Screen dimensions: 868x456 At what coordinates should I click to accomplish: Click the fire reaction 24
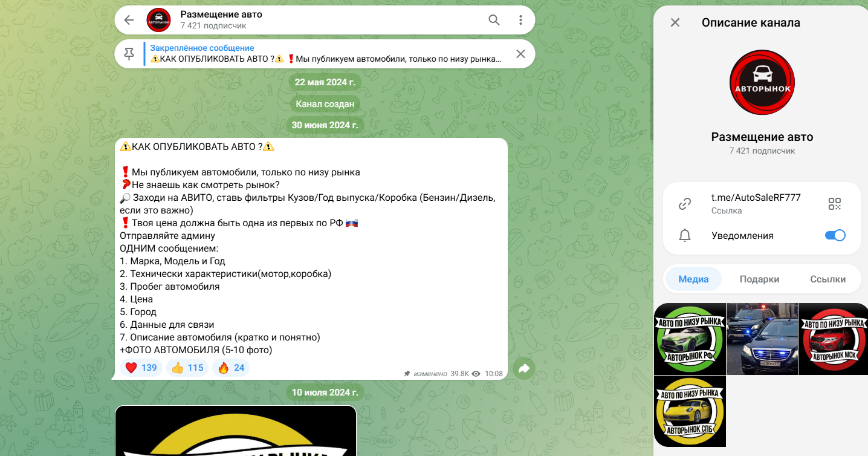pyautogui.click(x=231, y=368)
